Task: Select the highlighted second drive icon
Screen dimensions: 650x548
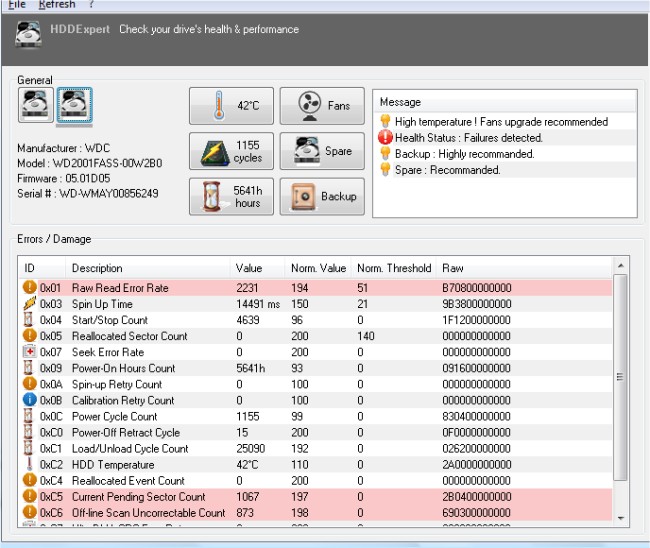Action: coord(73,105)
